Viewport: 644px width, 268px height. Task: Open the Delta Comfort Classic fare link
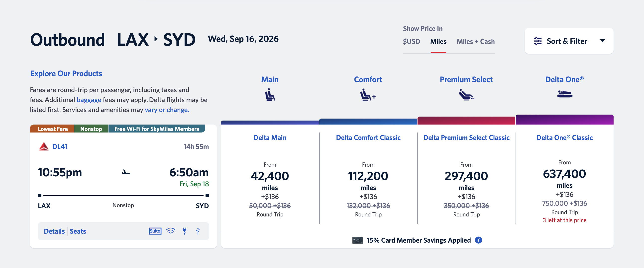coord(368,138)
